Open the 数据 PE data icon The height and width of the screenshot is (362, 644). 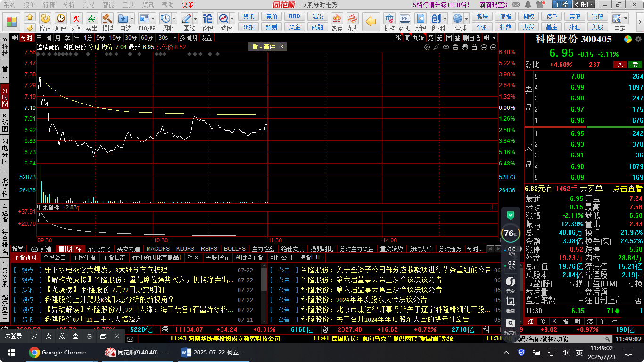point(405,18)
